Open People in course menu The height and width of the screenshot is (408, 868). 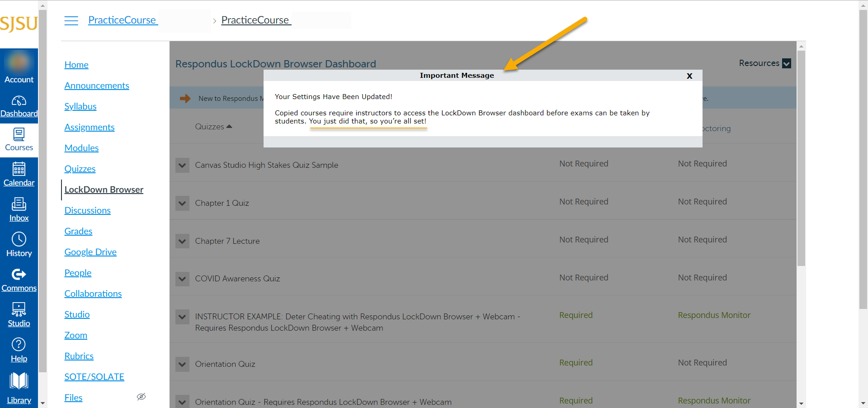tap(78, 273)
